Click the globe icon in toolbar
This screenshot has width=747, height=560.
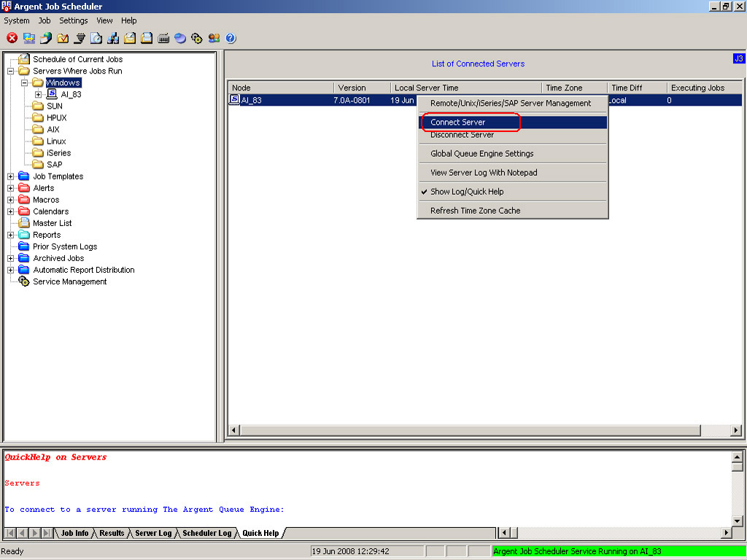(x=180, y=38)
